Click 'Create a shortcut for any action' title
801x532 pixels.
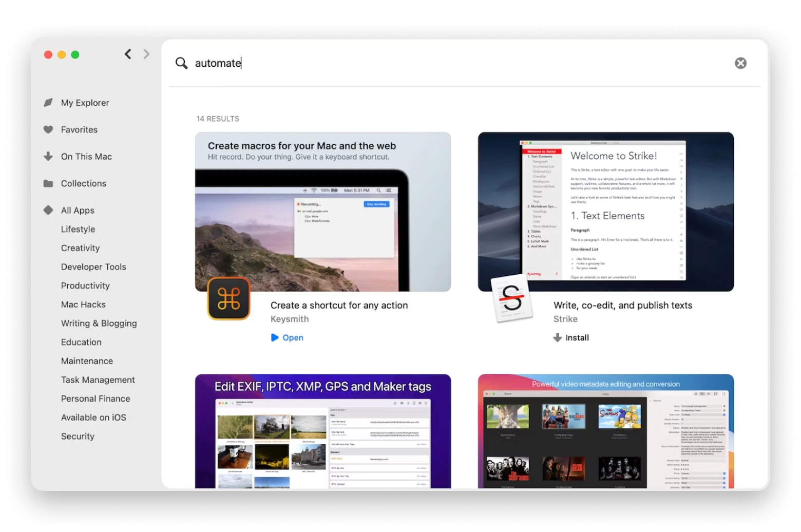(x=339, y=306)
